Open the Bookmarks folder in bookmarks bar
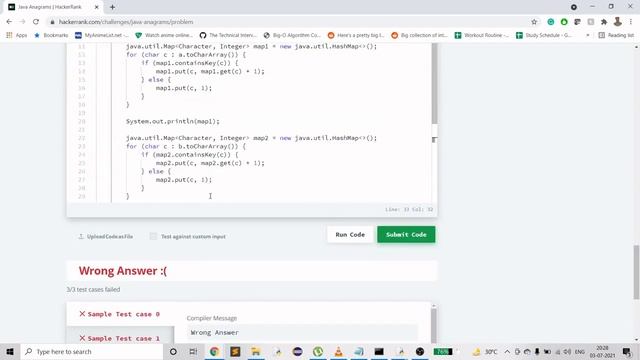The width and height of the screenshot is (640, 360). [x=51, y=36]
